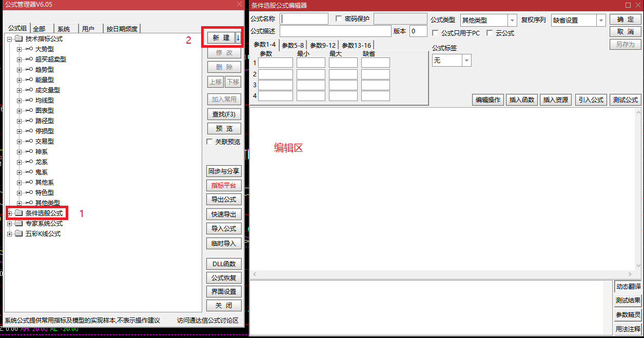Open the 复权序列 dropdown
Image resolution: width=644 pixels, height=338 pixels.
pos(601,21)
